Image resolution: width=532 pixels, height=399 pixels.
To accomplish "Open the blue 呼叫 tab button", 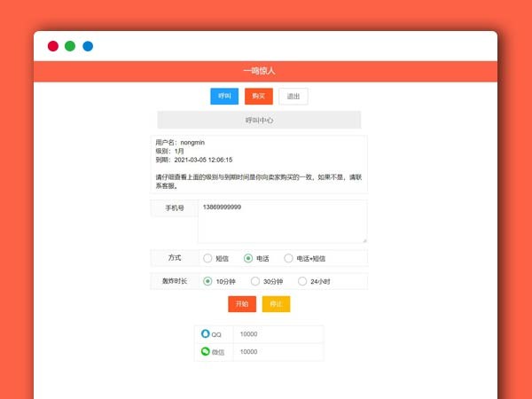I will click(224, 96).
